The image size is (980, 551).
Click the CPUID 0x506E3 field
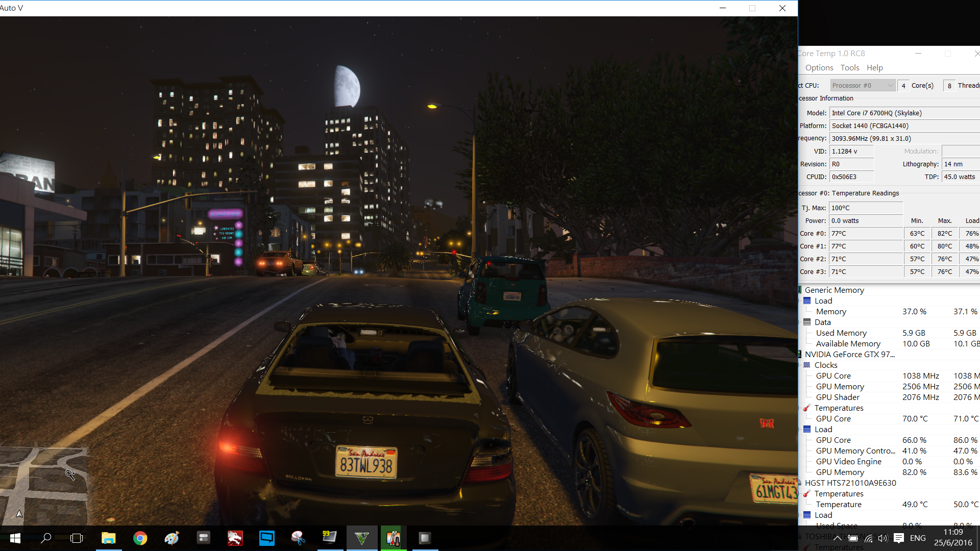coord(851,177)
